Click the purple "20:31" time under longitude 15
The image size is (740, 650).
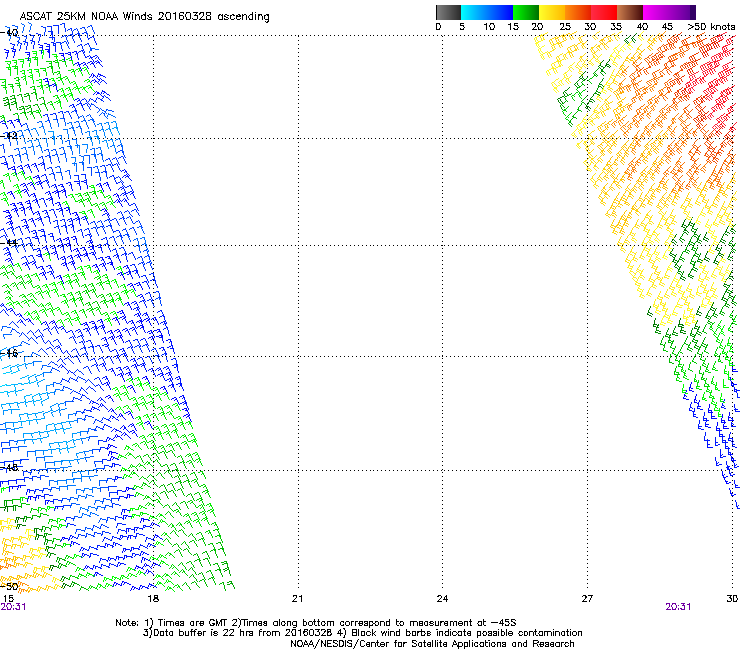pyautogui.click(x=13, y=607)
